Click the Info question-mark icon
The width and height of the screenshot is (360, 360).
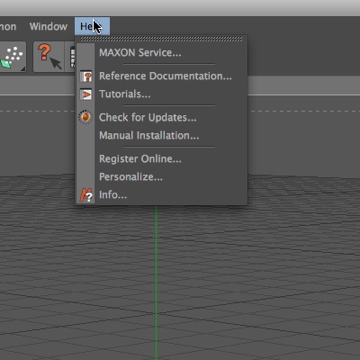(x=86, y=195)
